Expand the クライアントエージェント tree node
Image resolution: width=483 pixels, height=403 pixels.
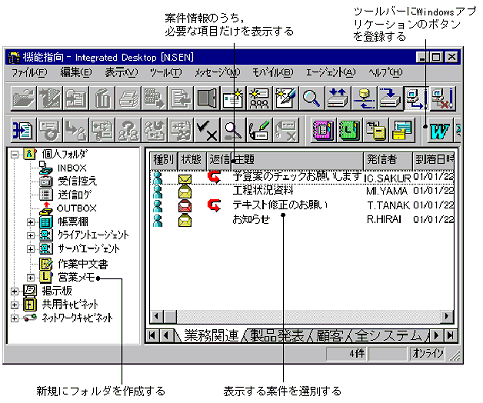click(x=30, y=235)
